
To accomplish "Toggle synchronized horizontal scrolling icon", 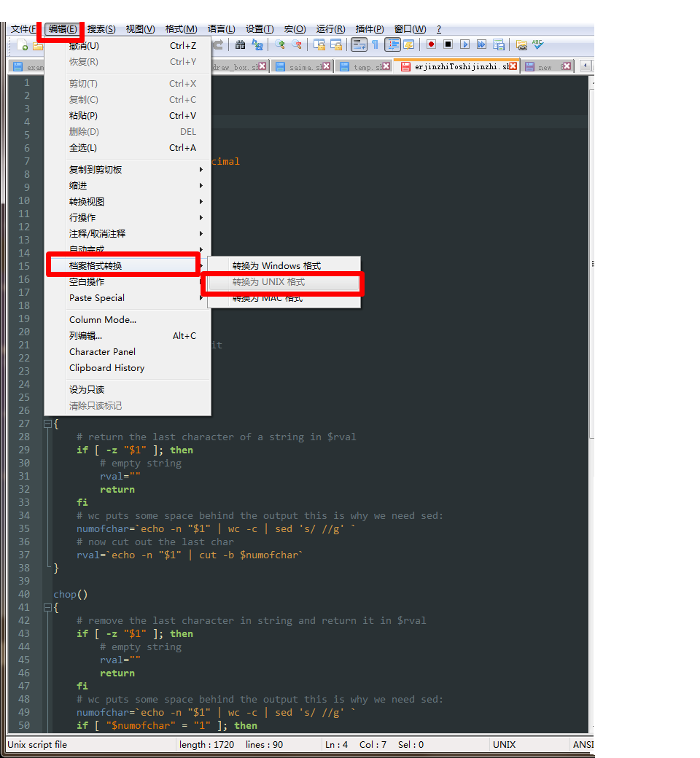I will [x=335, y=45].
